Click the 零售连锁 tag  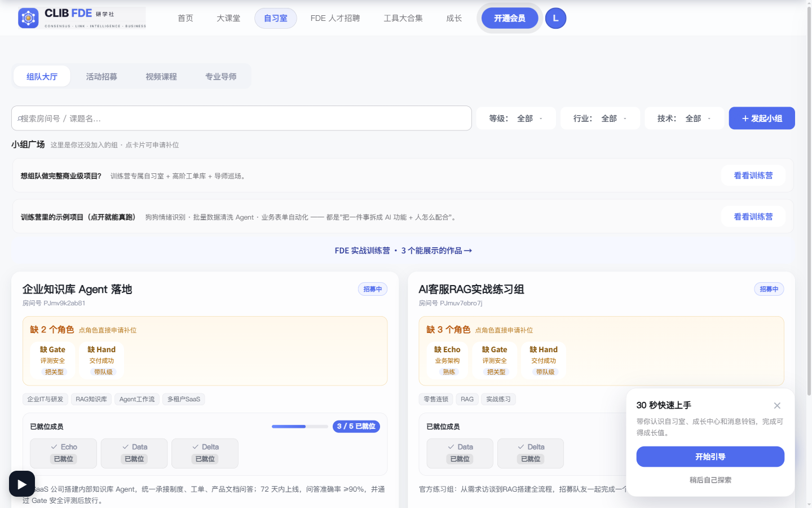click(436, 399)
